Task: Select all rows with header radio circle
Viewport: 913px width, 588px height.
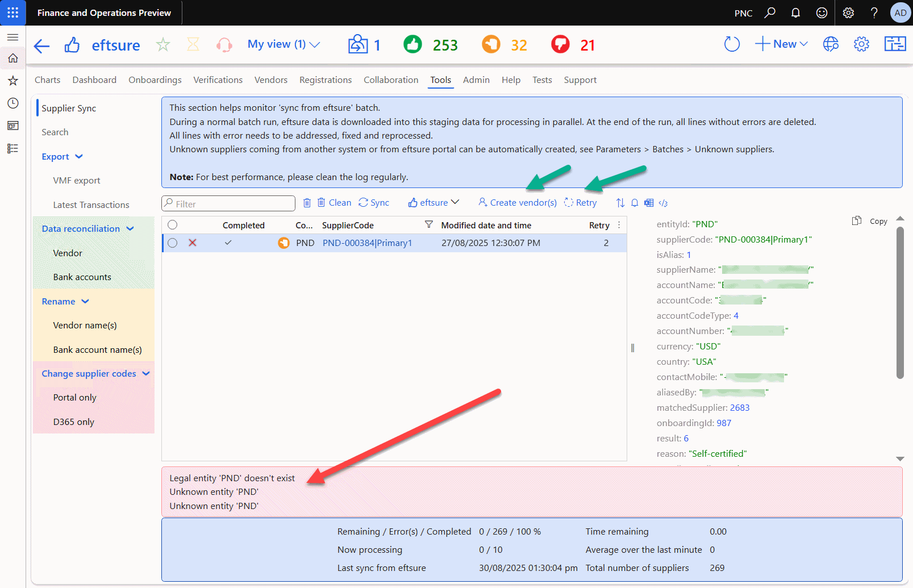Action: click(173, 225)
